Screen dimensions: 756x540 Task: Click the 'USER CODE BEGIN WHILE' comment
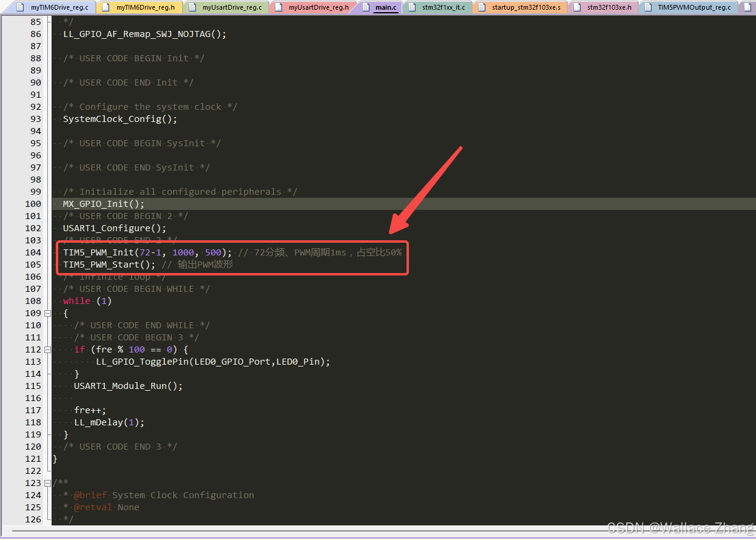[137, 289]
